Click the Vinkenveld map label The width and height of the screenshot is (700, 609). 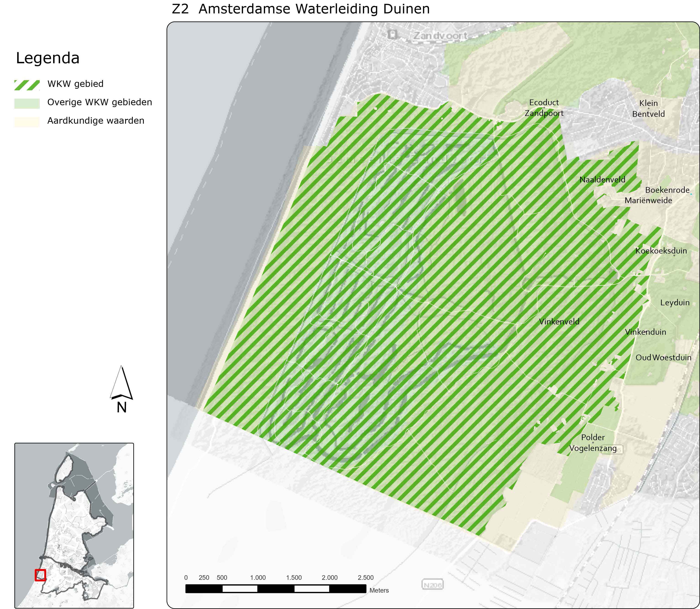tap(559, 321)
